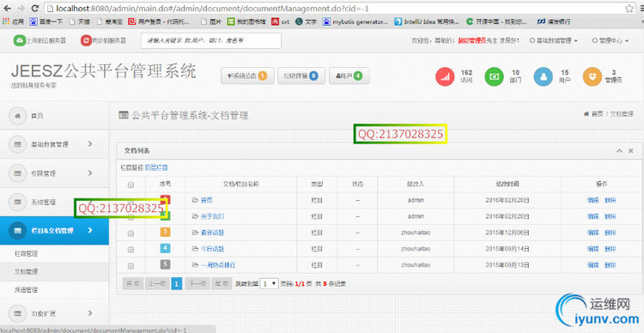Image resolution: width=644 pixels, height=333 pixels.
Task: Expand 基础数据管理 with its sidebar chevron
Action: click(90, 143)
